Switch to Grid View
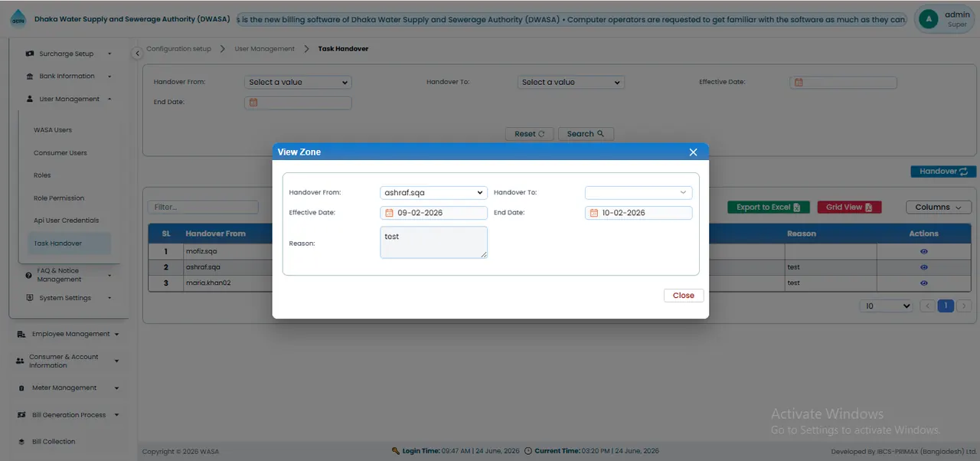 [850, 208]
